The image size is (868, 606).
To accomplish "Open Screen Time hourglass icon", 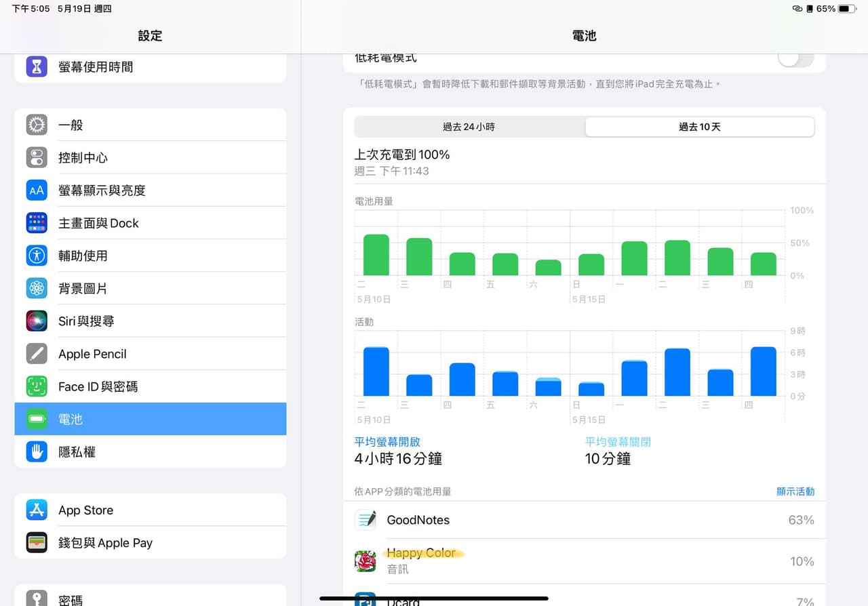I will pos(37,66).
